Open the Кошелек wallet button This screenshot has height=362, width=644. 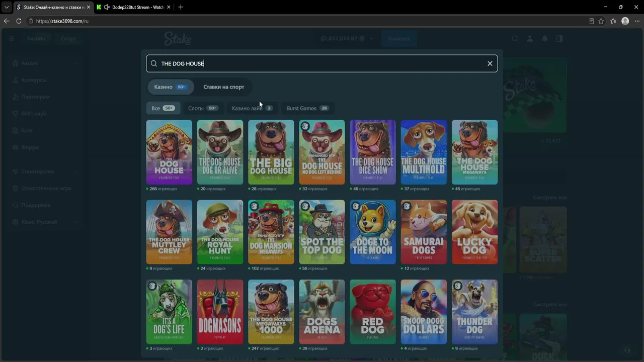(399, 39)
